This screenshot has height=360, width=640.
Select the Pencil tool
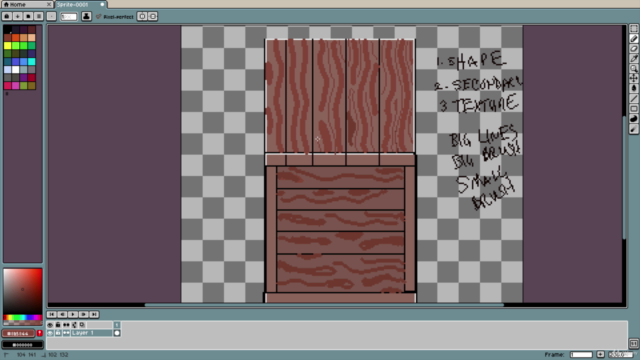click(x=633, y=39)
